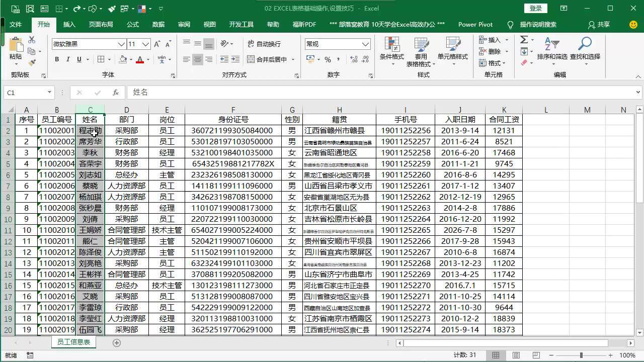Switch to the 数据 (Data) tab
Screen dimensions: 644x362
pos(158,24)
